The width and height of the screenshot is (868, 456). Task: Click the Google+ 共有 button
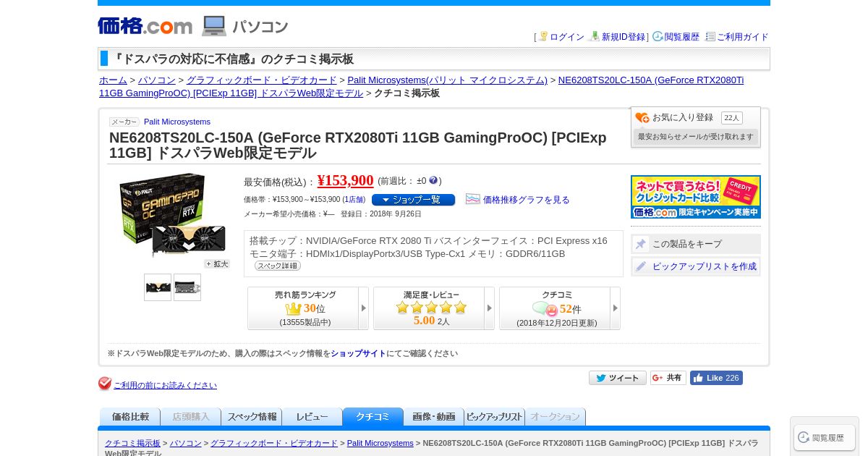click(x=668, y=378)
